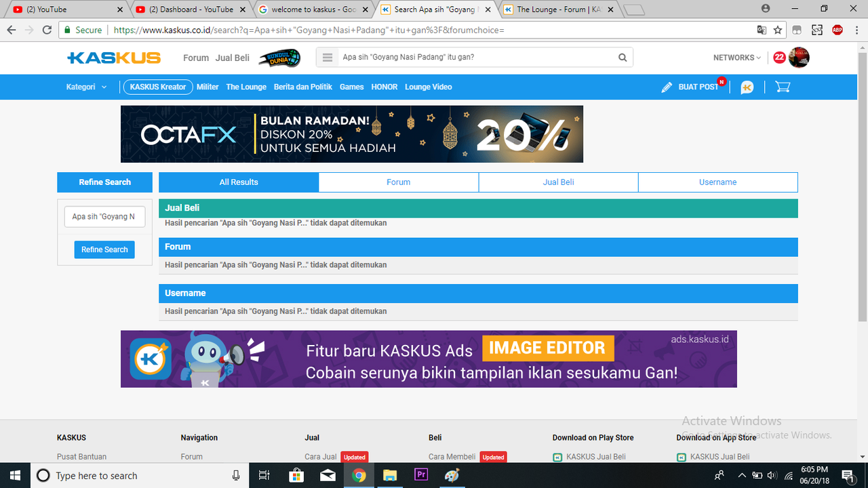Switch to the YouTube browser tab
Image resolution: width=868 pixels, height=488 pixels.
65,9
